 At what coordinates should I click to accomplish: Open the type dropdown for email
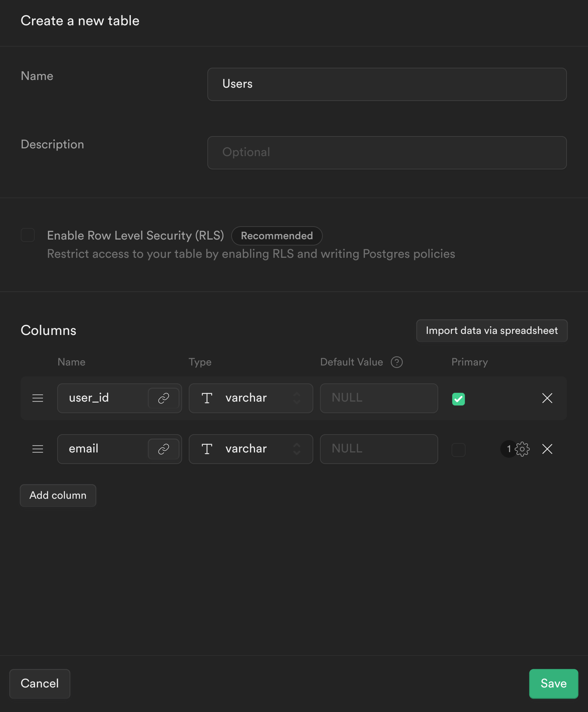click(296, 449)
